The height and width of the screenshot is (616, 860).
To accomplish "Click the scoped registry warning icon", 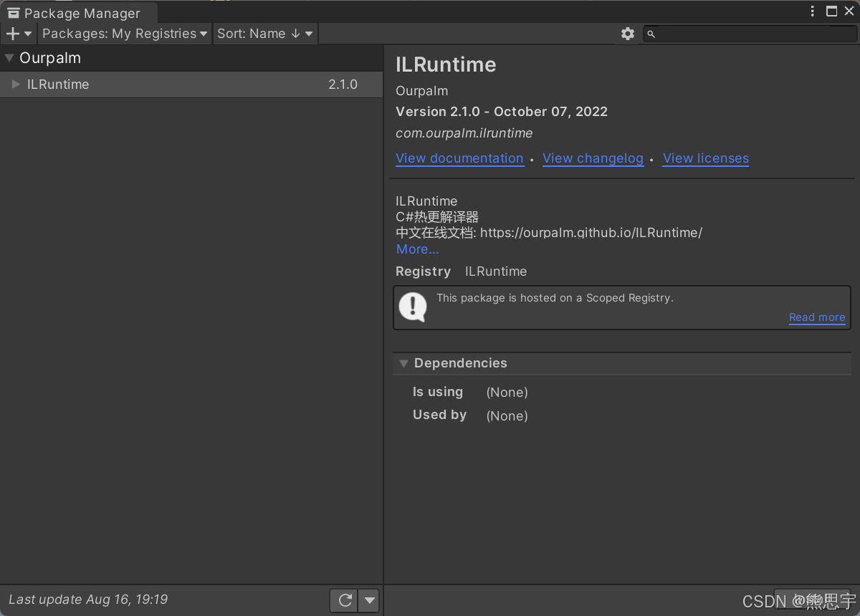I will (x=413, y=307).
